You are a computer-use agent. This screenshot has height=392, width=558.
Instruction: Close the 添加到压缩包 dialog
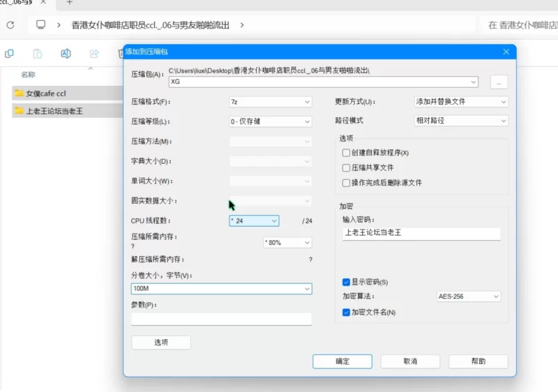click(x=506, y=52)
